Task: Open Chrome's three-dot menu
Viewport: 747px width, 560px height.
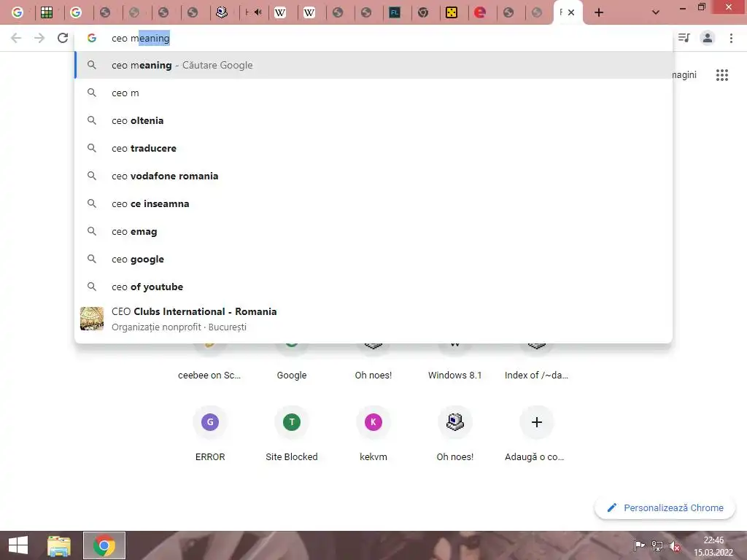Action: pyautogui.click(x=731, y=38)
